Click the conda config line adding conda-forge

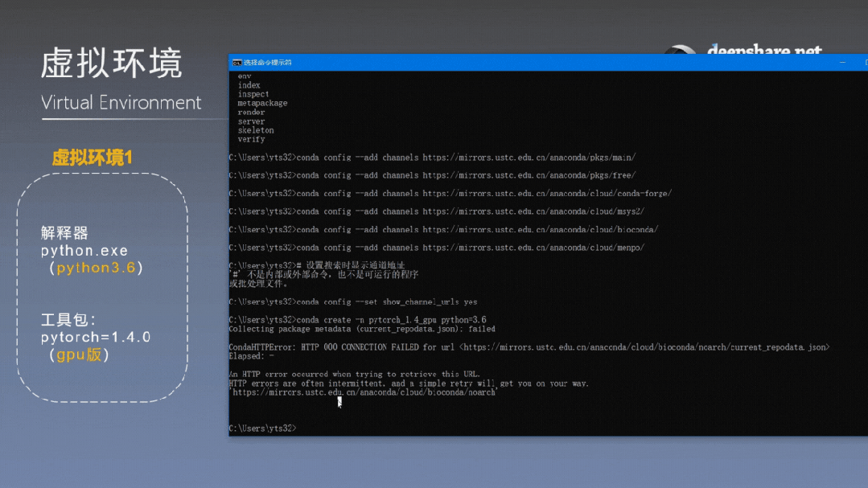pos(450,194)
